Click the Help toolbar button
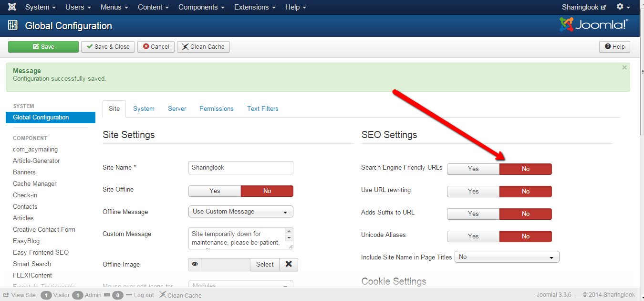The image size is (644, 301). tap(614, 47)
